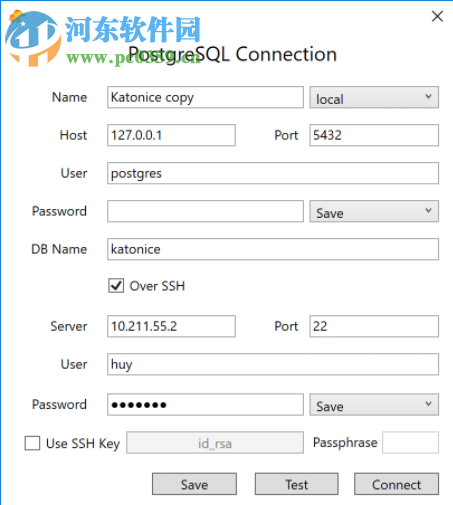Click the SSH Server field 10.211.55.2
This screenshot has width=453, height=505.
171,326
